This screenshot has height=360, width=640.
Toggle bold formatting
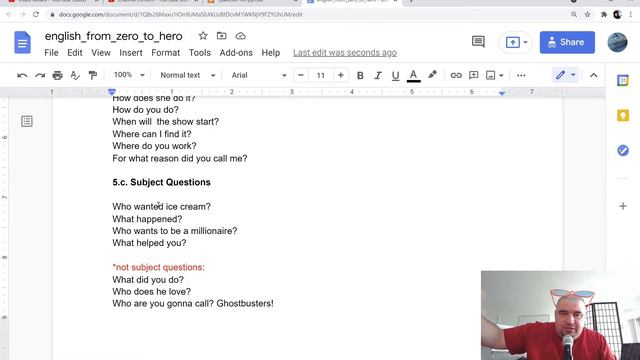click(x=360, y=76)
